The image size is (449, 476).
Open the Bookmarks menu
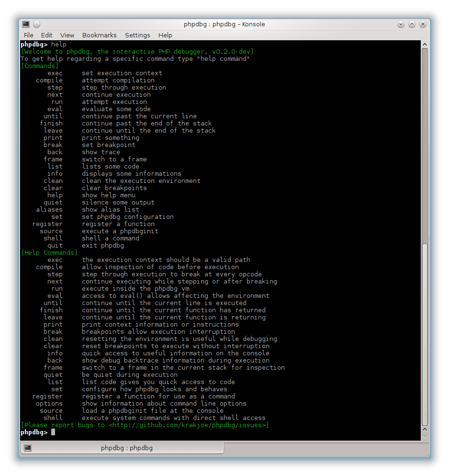point(99,35)
